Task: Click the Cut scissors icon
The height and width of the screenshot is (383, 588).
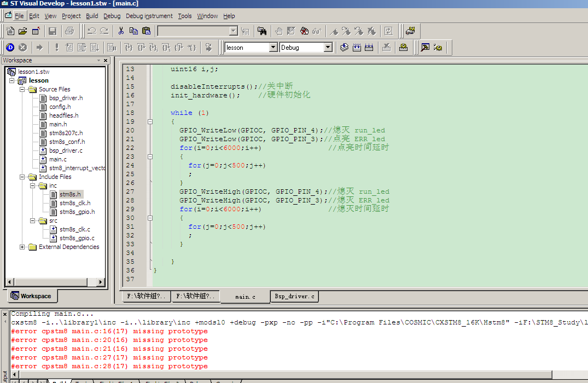Action: [x=121, y=31]
